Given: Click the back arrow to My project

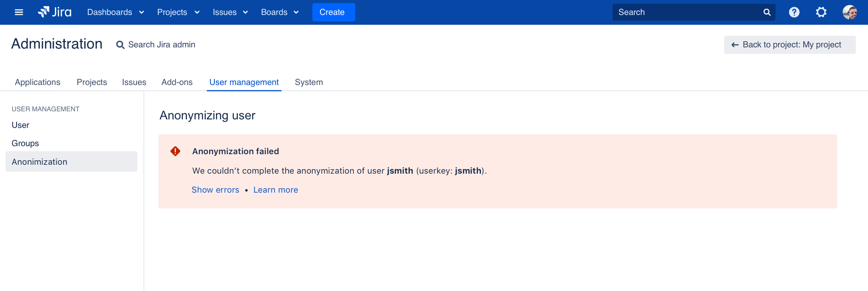Looking at the screenshot, I should (735, 45).
